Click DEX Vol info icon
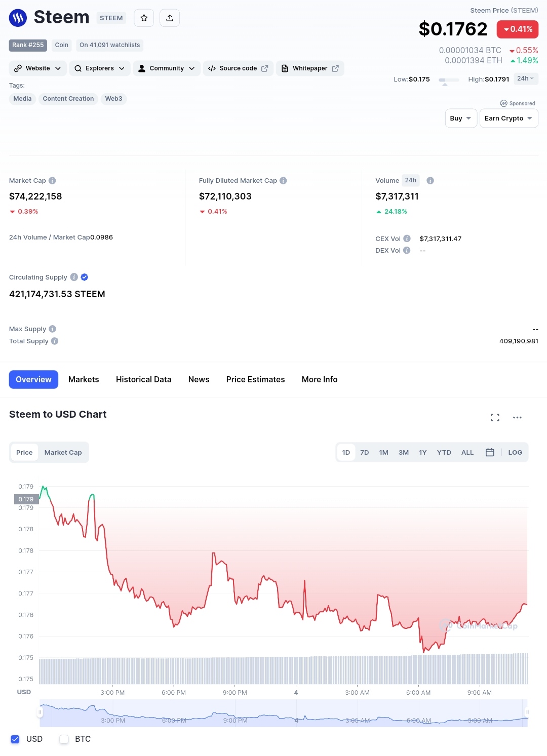Viewport: 547px width, 756px height. click(x=407, y=250)
